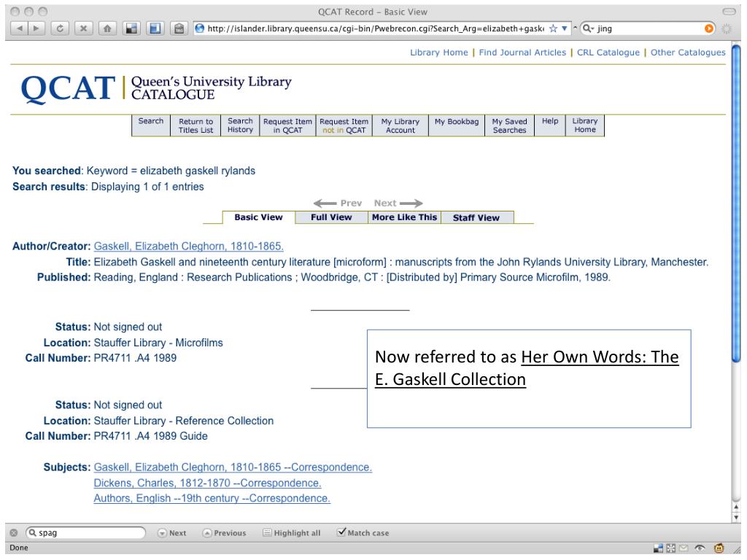
Task: Click the Delicious status bar icon
Action: point(658,548)
